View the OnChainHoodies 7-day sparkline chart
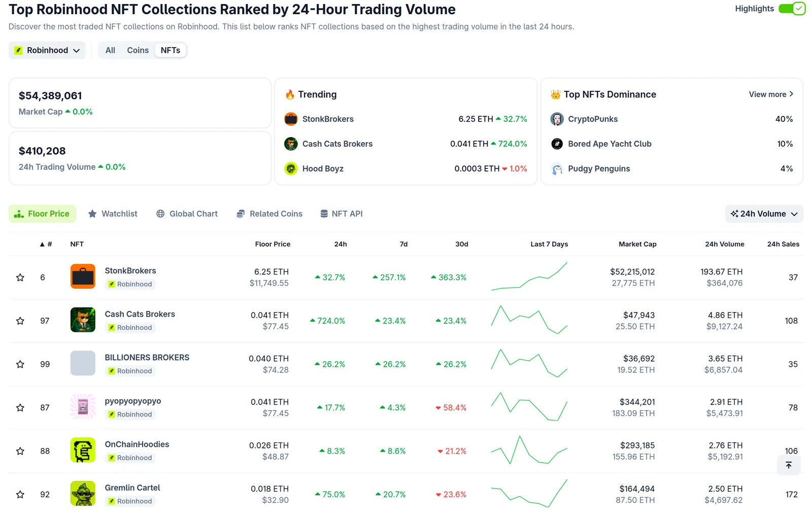 click(x=529, y=450)
